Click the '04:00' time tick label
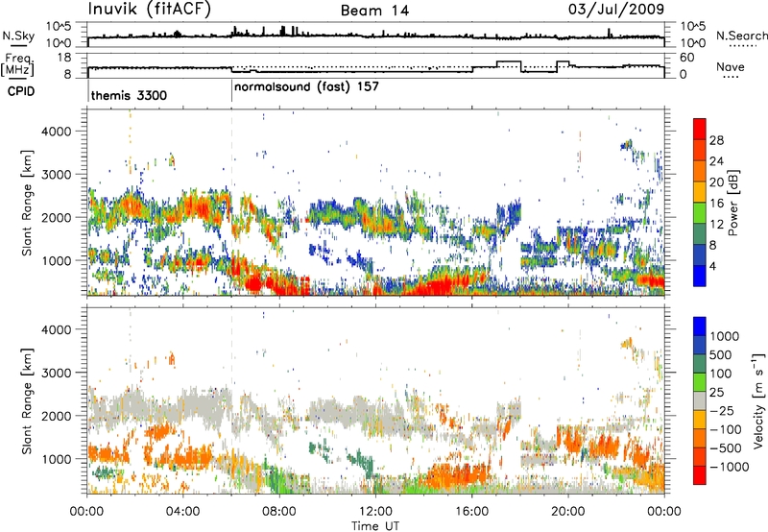 tap(182, 512)
